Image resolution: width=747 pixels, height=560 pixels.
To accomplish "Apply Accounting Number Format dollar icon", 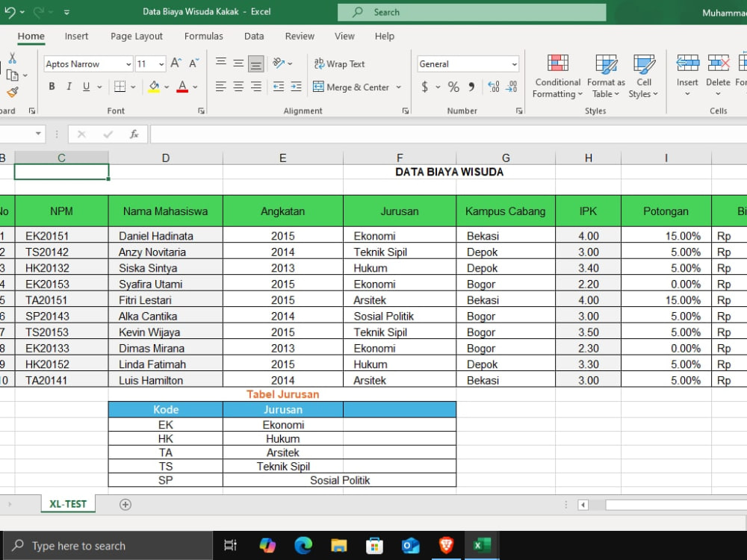I will click(x=424, y=87).
